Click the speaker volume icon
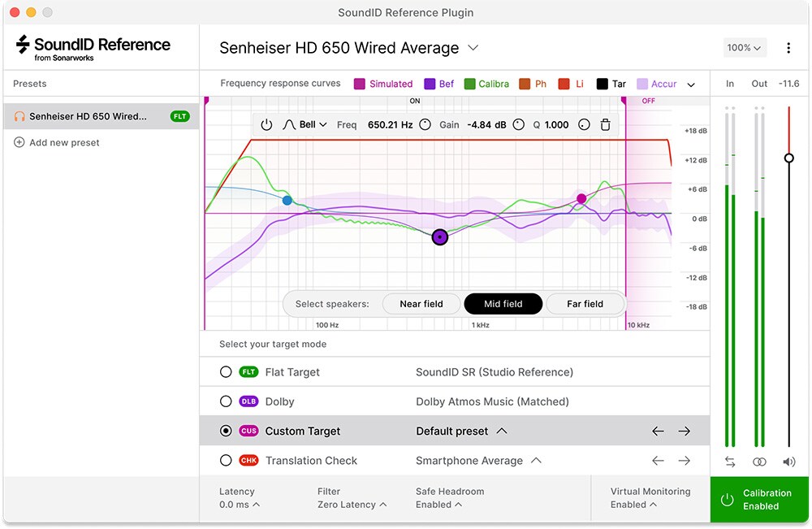The height and width of the screenshot is (529, 812). 788,462
